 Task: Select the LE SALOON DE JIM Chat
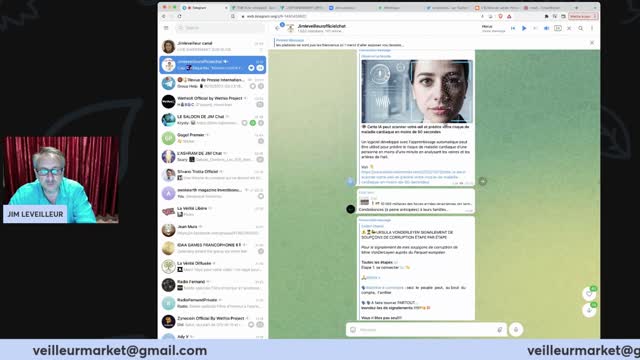(x=213, y=120)
